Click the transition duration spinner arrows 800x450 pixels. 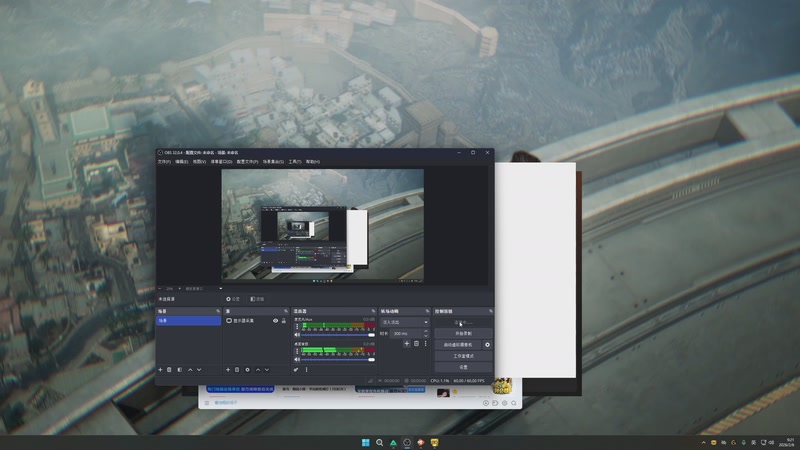coord(426,333)
